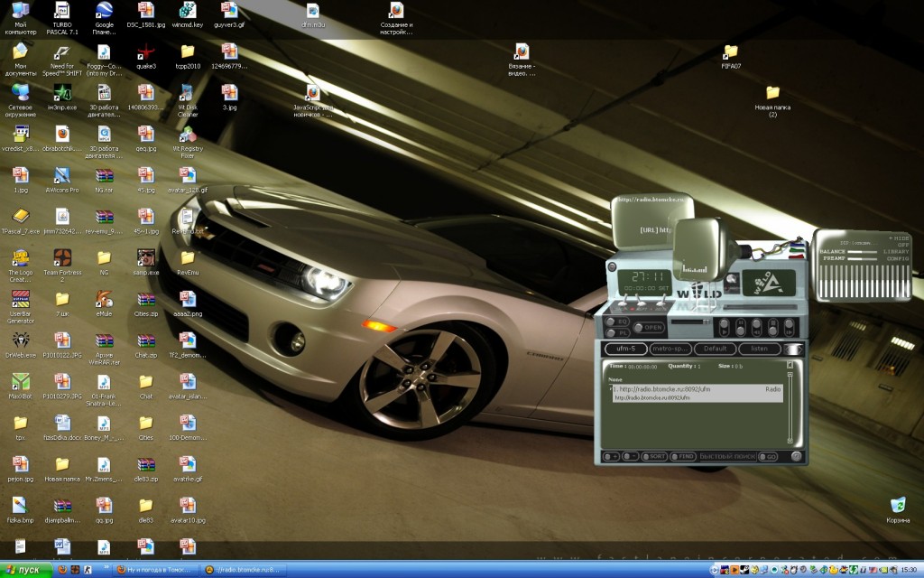Click the quake3 shortcut icon
Screen dimensions: 924x578
click(145, 52)
